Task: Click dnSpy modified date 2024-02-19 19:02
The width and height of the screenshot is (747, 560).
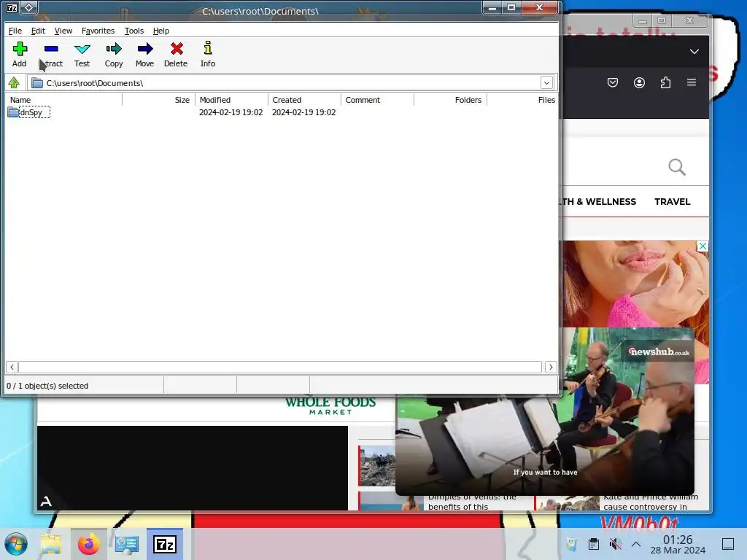Action: (x=231, y=112)
